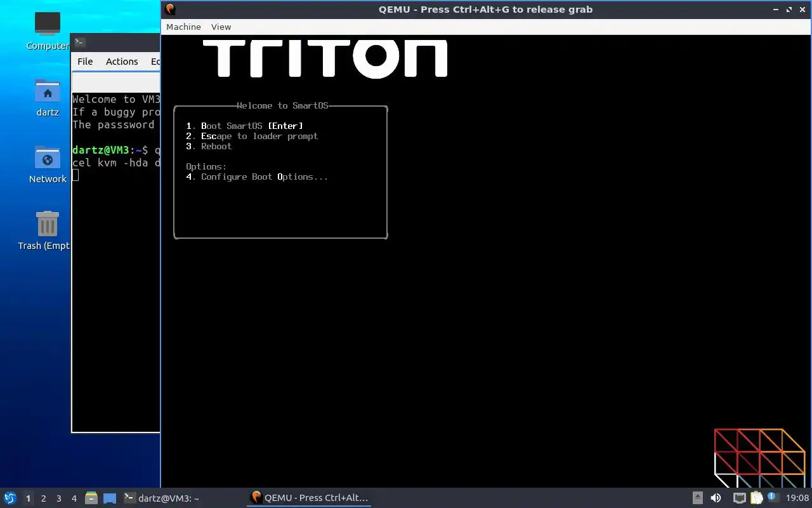Open the Computer desktop icon
Viewport: 812px width, 508px height.
tap(48, 30)
